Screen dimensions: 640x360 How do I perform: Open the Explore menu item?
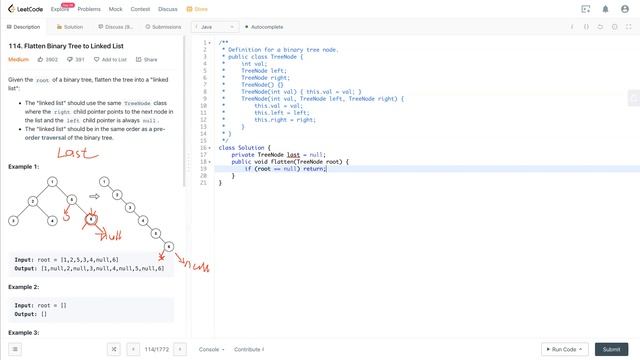pyautogui.click(x=60, y=9)
